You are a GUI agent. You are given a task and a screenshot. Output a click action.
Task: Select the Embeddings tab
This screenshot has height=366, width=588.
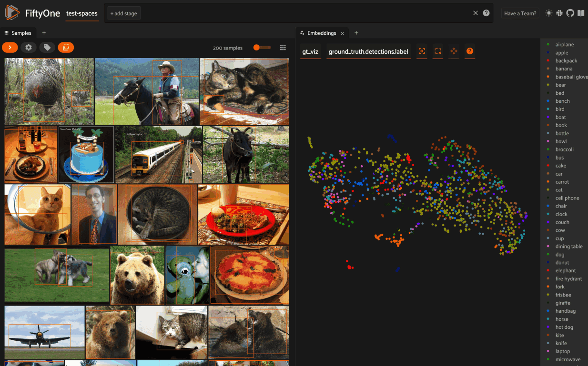pyautogui.click(x=322, y=33)
